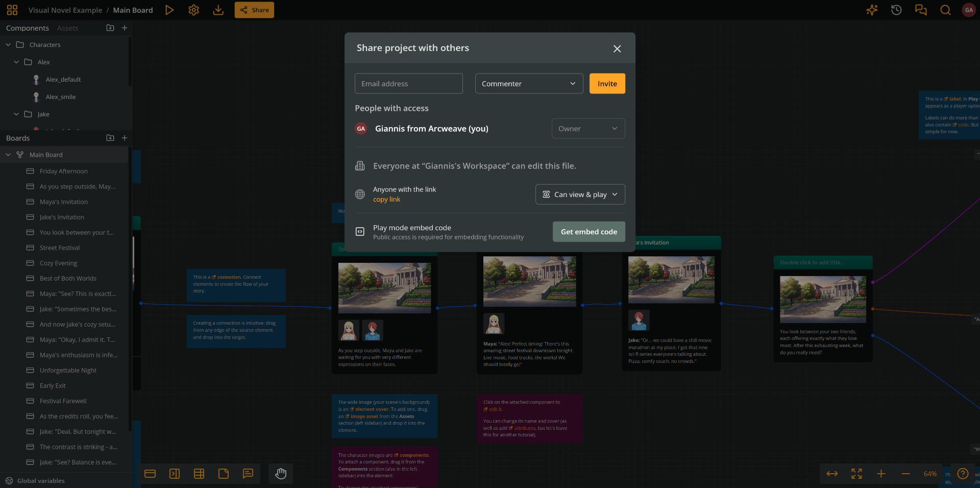Collapse the Alex character folder

tap(16, 62)
